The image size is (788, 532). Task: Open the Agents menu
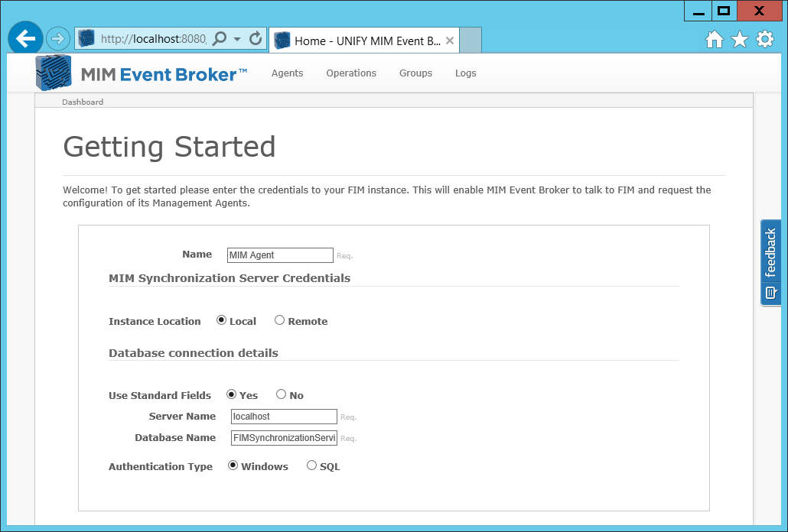[x=287, y=73]
